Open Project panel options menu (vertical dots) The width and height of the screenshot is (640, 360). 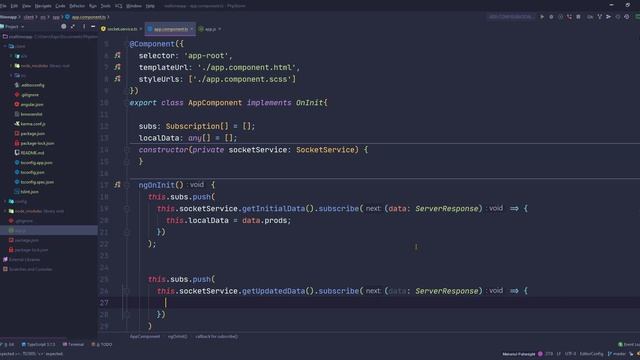coord(84,27)
